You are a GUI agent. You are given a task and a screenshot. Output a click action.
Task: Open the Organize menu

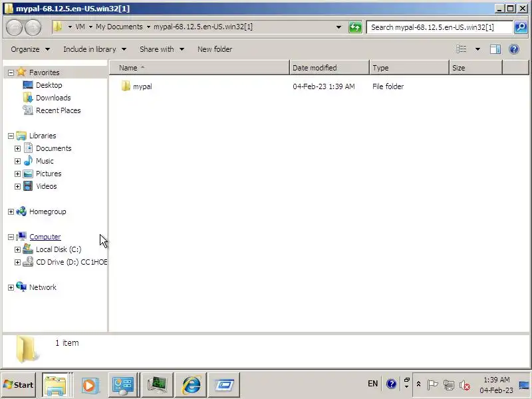point(30,49)
